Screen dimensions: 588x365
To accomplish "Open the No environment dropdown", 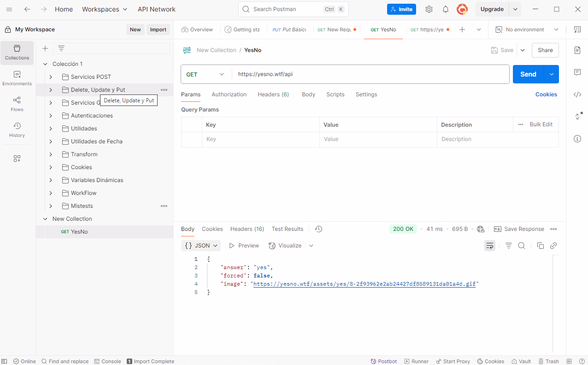I will (525, 29).
